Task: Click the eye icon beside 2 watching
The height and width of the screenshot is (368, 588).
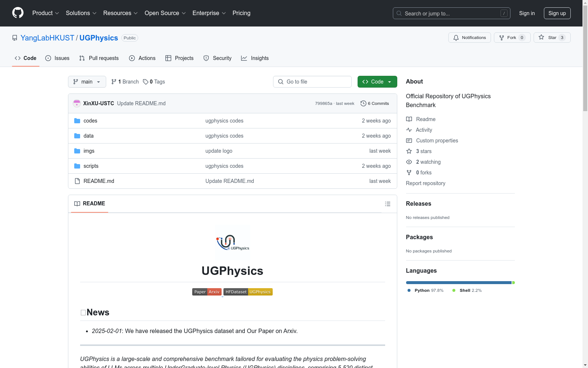Action: pyautogui.click(x=409, y=162)
